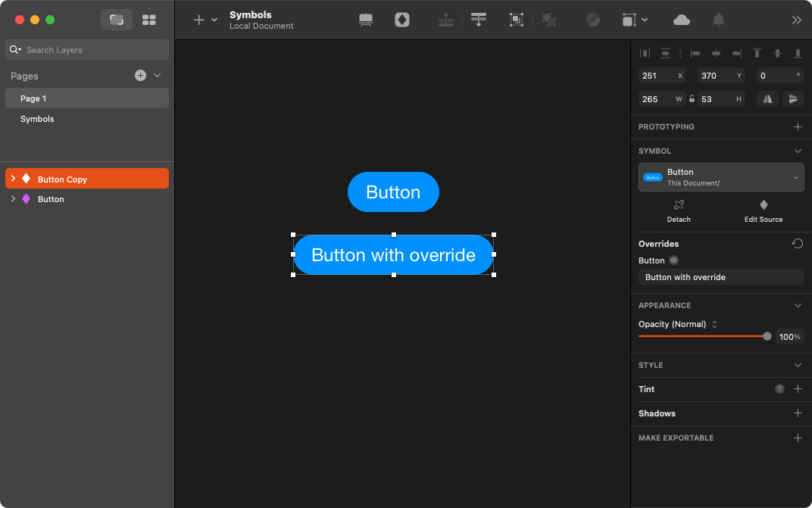812x508 pixels.
Task: Align bottom edges icon
Action: 798,53
